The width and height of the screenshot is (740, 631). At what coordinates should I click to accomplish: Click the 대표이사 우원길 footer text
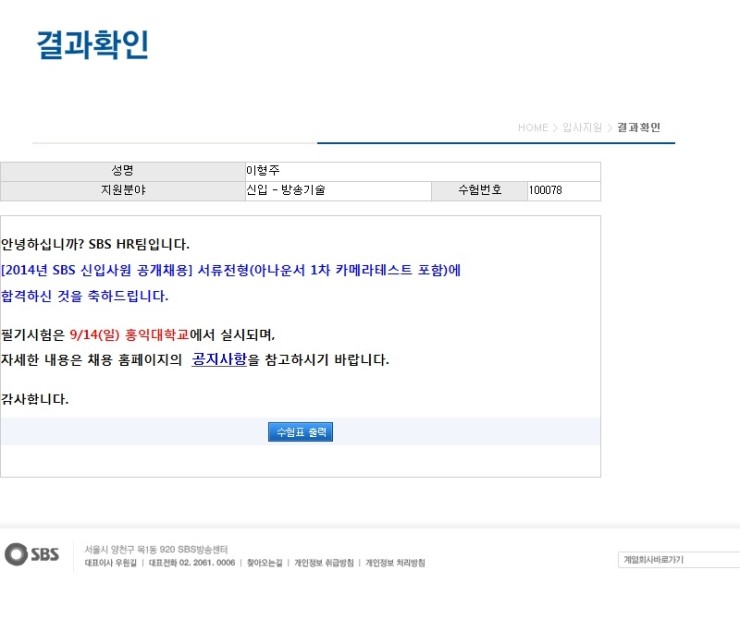pos(110,563)
